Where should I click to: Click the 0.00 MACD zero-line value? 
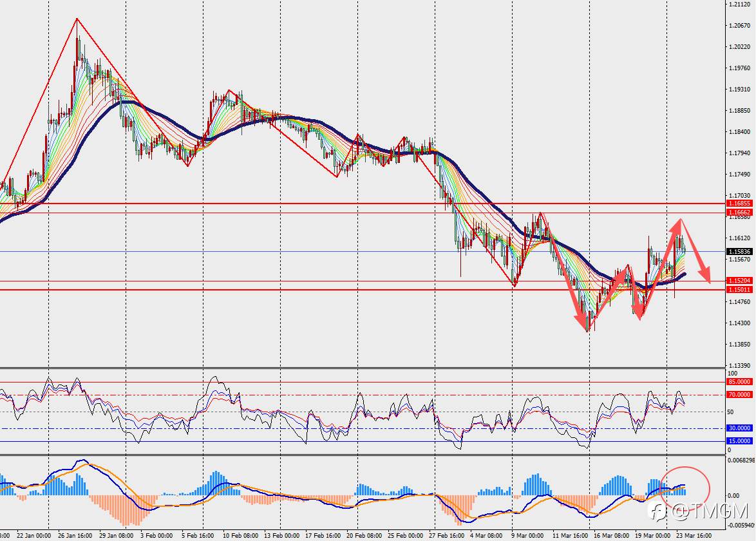pos(733,496)
